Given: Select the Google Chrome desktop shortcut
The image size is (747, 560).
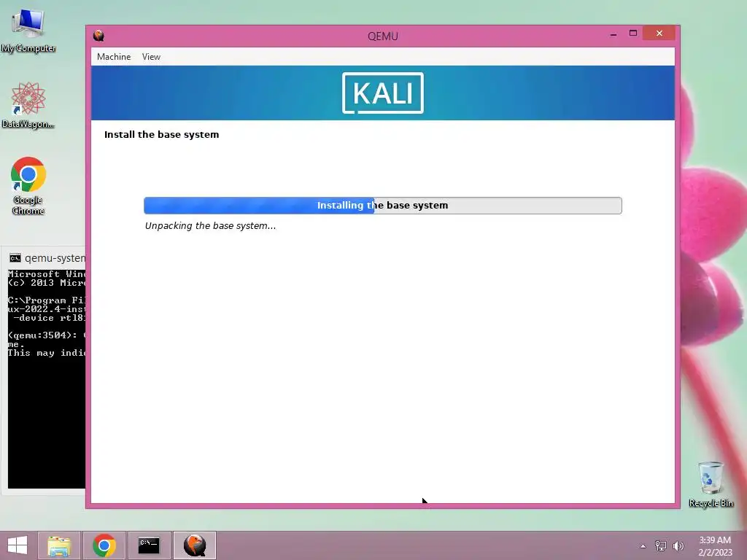Looking at the screenshot, I should coord(28,186).
